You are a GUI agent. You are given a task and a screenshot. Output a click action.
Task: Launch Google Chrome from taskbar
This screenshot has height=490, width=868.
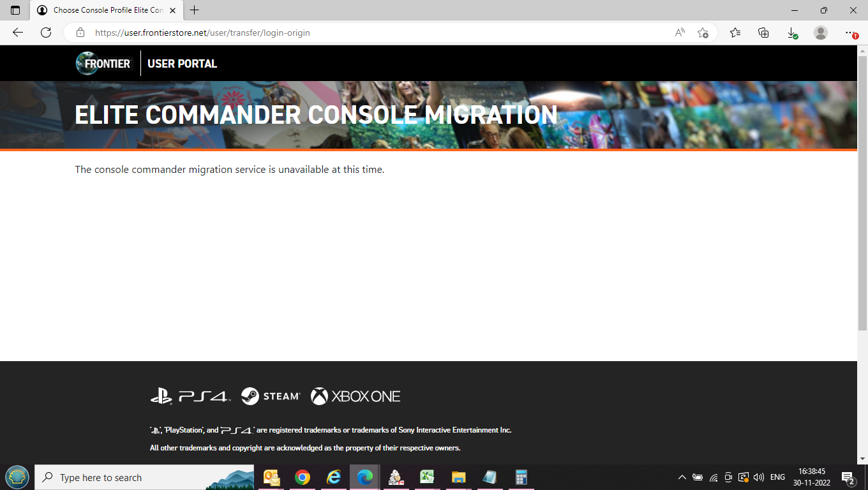tap(303, 477)
